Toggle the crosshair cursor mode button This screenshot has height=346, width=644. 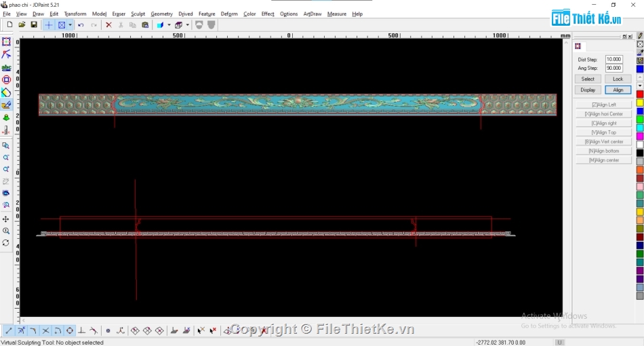pyautogui.click(x=48, y=25)
